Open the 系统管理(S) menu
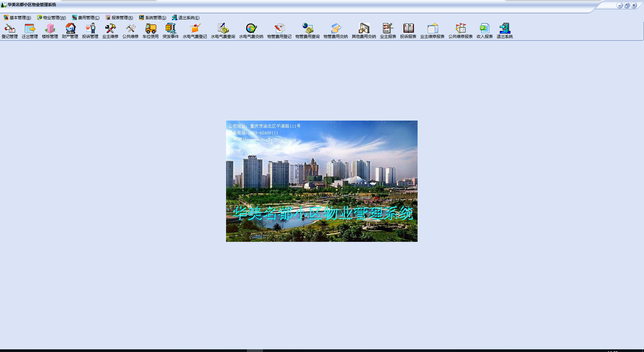This screenshot has height=352, width=644. pos(153,18)
